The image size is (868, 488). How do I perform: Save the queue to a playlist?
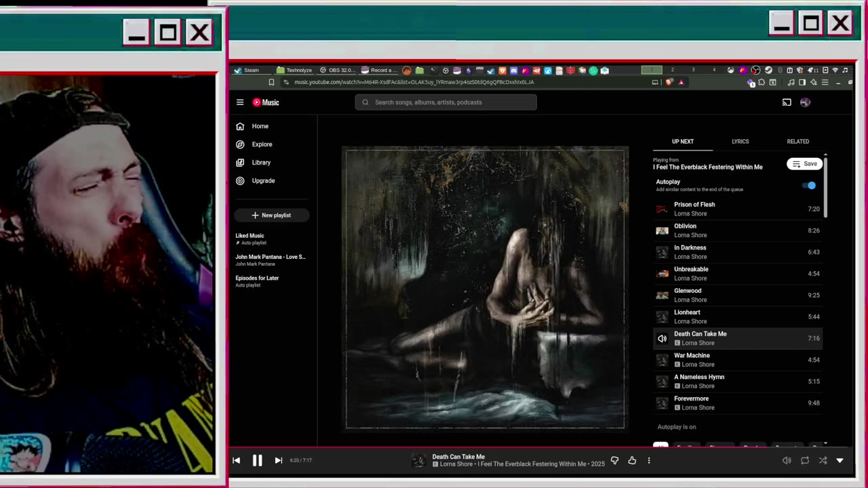804,164
